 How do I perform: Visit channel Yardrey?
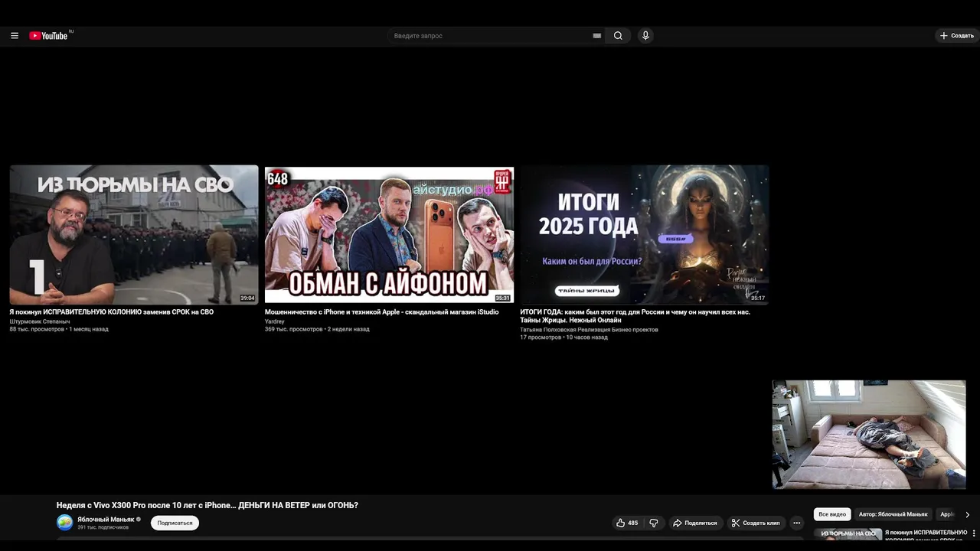point(274,321)
